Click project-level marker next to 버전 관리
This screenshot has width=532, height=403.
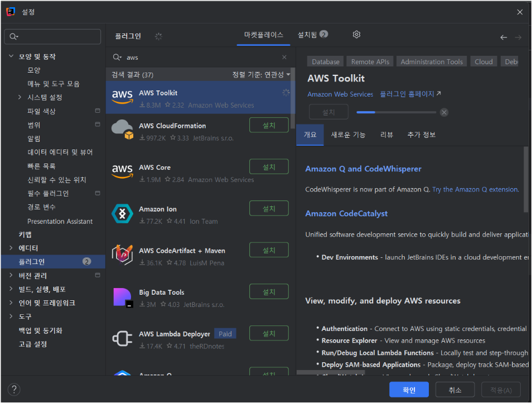[x=98, y=275]
